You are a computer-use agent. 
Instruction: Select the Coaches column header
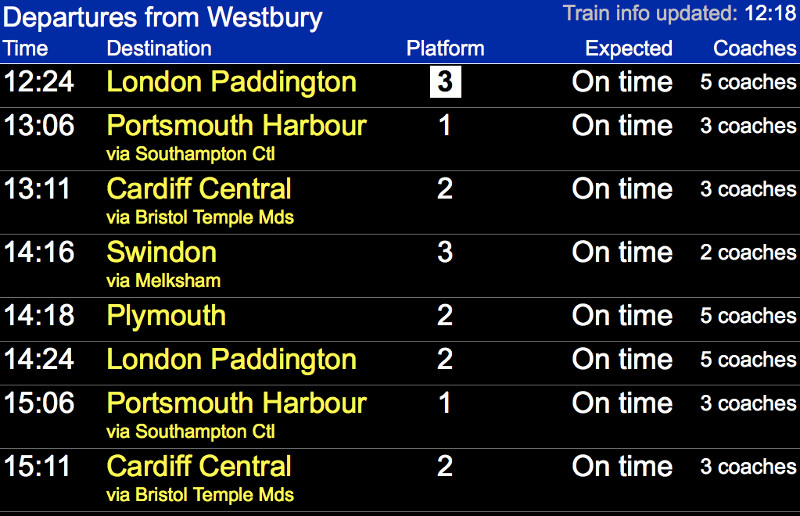(754, 49)
